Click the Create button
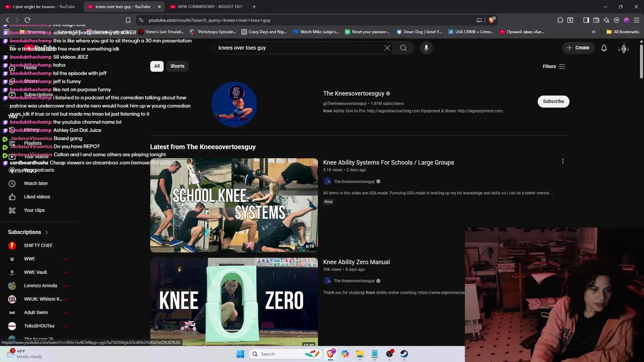The height and width of the screenshot is (362, 644). pos(578,48)
